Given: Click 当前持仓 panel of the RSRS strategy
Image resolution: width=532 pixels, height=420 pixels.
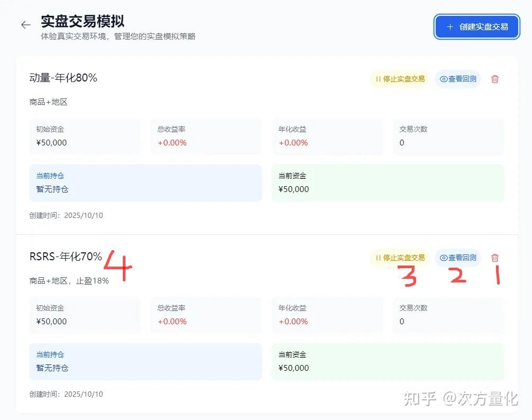Looking at the screenshot, I should click(146, 362).
